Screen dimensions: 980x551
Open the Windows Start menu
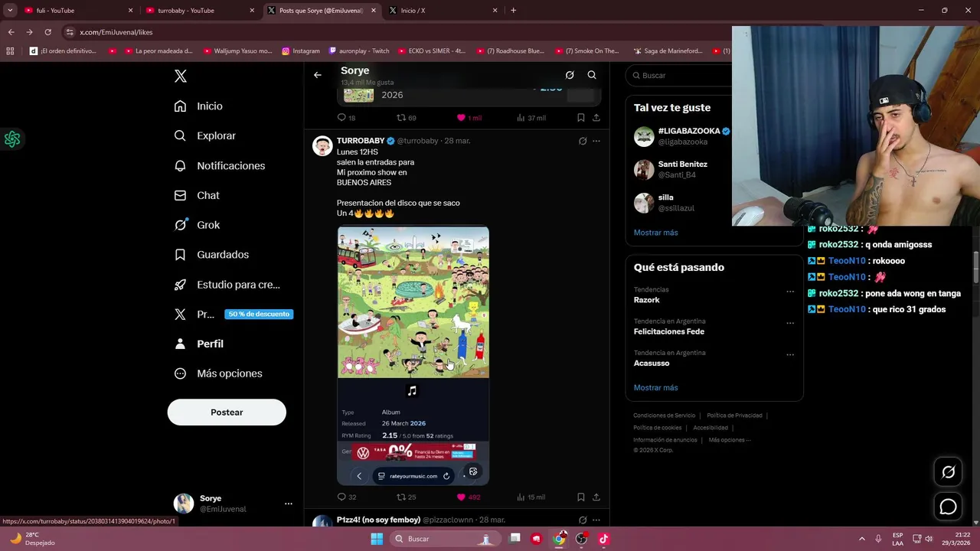pyautogui.click(x=377, y=539)
